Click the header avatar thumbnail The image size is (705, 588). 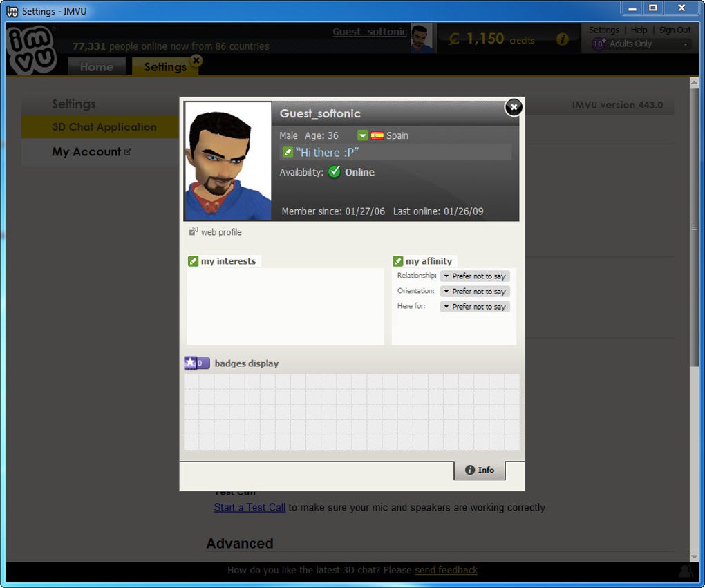click(422, 37)
